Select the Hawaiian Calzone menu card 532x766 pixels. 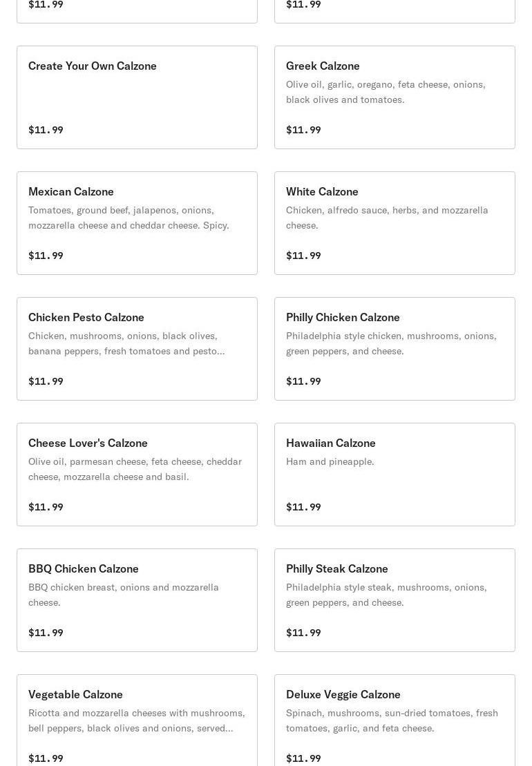[x=395, y=475]
